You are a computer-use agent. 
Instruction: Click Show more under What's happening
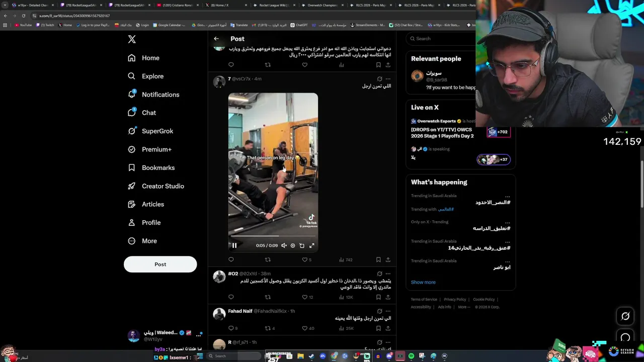[423, 282]
